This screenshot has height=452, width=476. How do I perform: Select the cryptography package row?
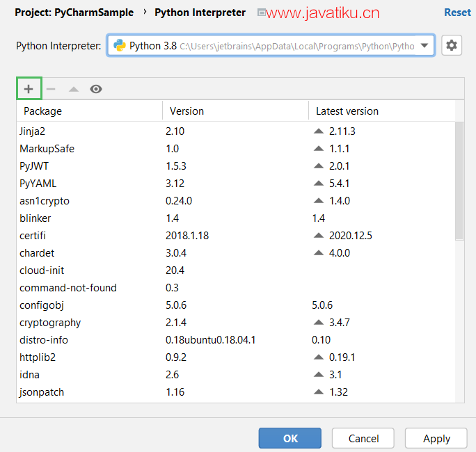(x=236, y=323)
